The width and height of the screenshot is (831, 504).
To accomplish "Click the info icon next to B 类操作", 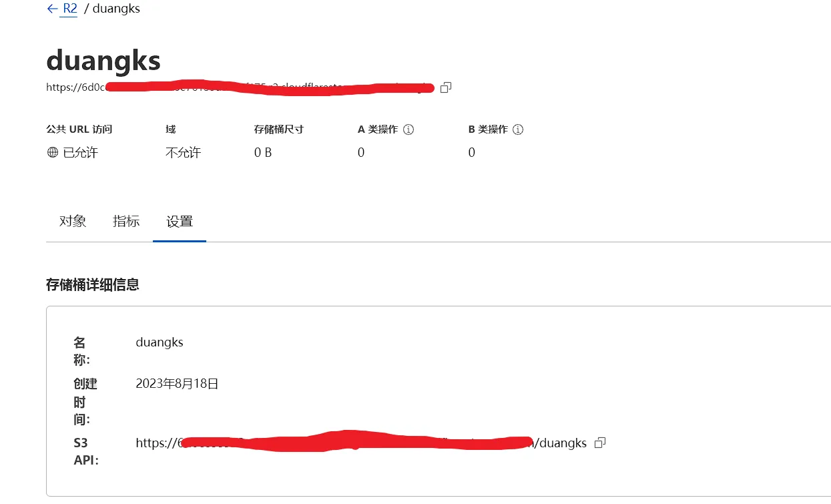I will (518, 130).
